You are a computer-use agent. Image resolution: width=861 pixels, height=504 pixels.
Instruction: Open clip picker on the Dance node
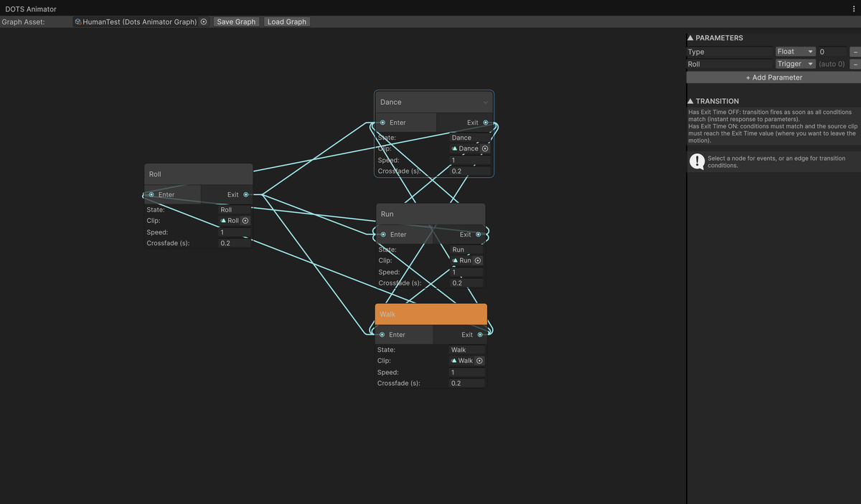pos(485,149)
